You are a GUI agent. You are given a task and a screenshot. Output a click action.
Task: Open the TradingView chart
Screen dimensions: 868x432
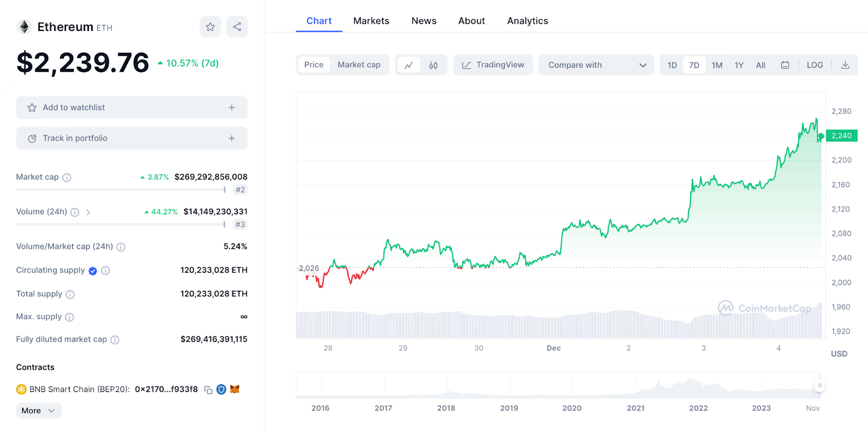(493, 65)
